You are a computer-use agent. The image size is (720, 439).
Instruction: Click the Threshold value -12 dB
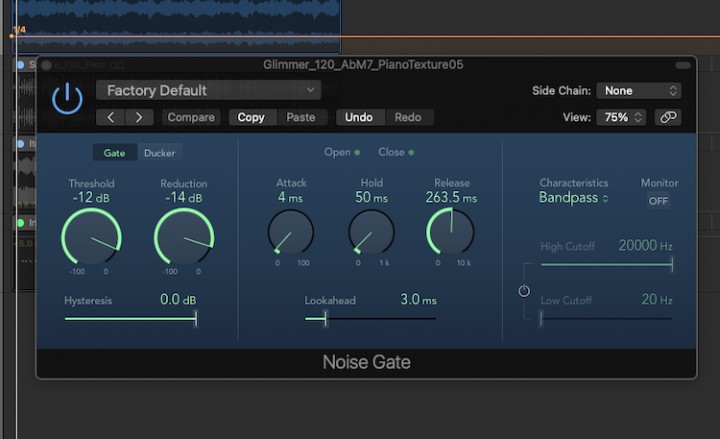(91, 198)
